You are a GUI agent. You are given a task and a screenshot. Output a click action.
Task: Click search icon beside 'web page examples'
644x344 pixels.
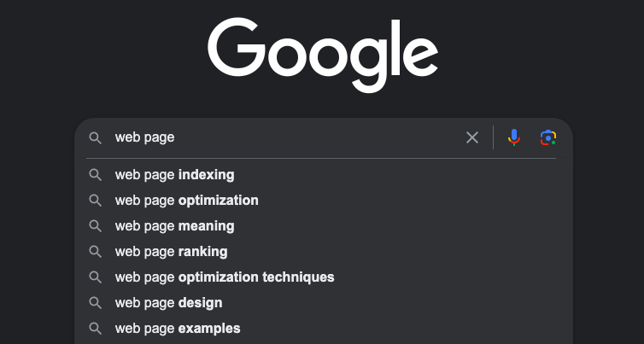point(97,329)
